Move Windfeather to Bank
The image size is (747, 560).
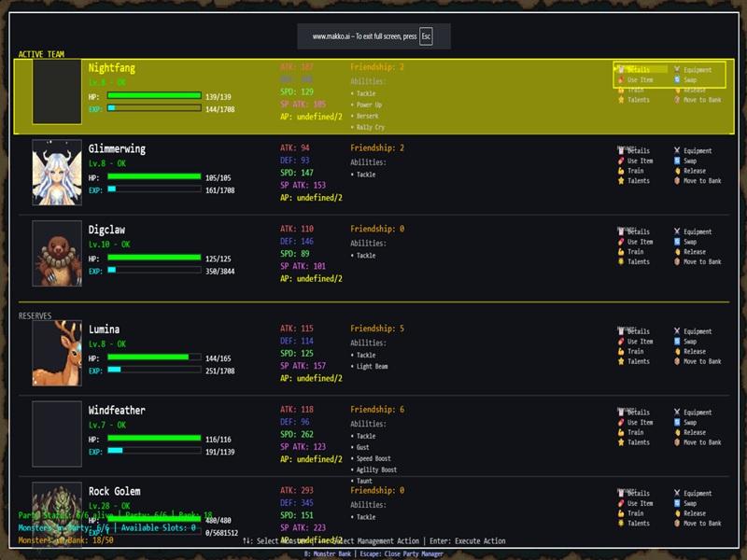tap(701, 442)
